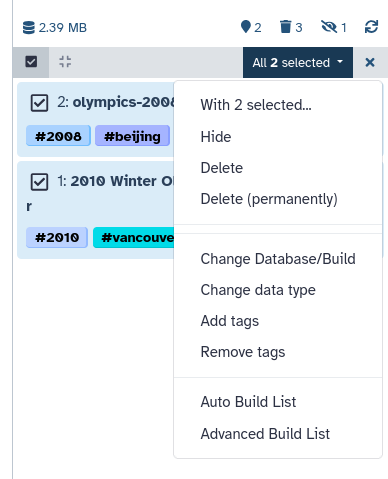Collapse all datasets with the compress icon
Image resolution: width=388 pixels, height=479 pixels.
pyautogui.click(x=65, y=62)
